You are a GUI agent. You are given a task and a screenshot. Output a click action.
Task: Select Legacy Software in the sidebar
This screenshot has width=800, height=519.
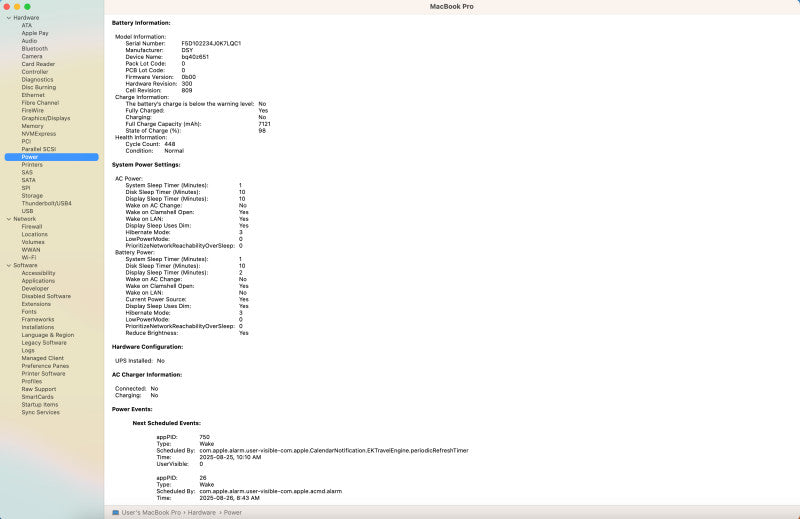click(44, 343)
